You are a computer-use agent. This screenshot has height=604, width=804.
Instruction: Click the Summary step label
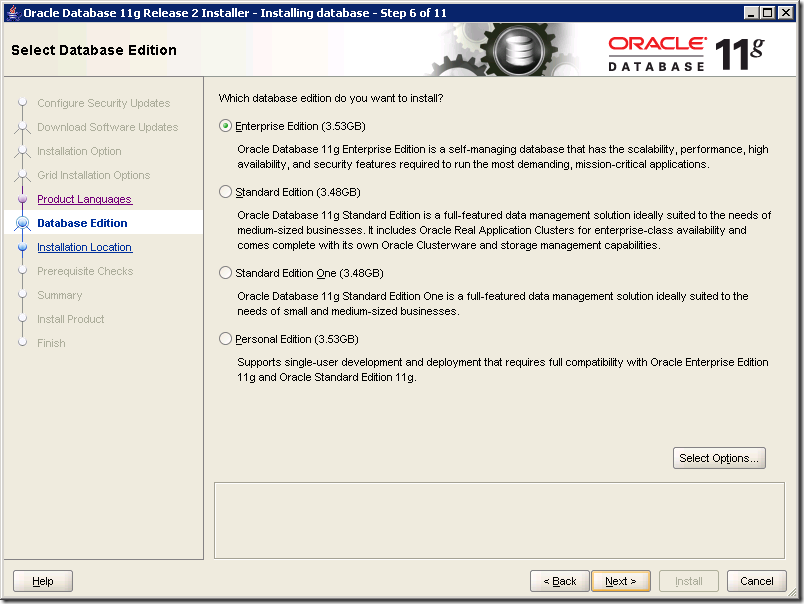[x=59, y=295]
